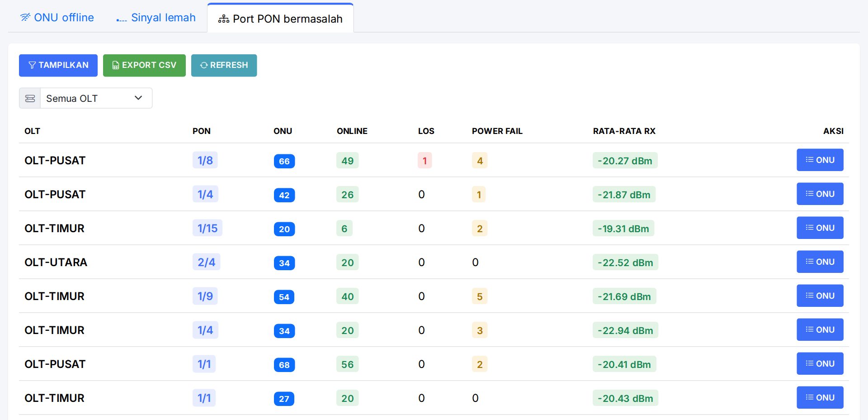Image resolution: width=868 pixels, height=420 pixels.
Task: Click the POWER FAIL column header
Action: pyautogui.click(x=497, y=131)
